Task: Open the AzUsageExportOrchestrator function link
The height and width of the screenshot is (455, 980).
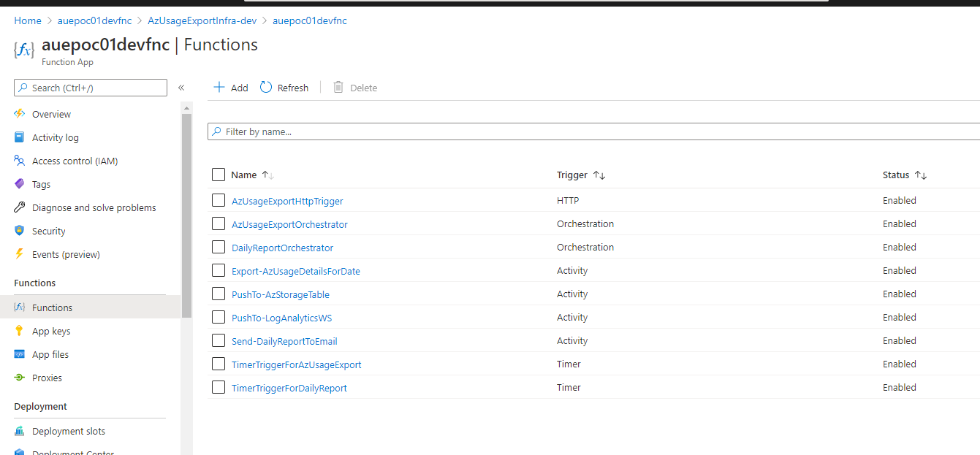Action: coord(289,224)
